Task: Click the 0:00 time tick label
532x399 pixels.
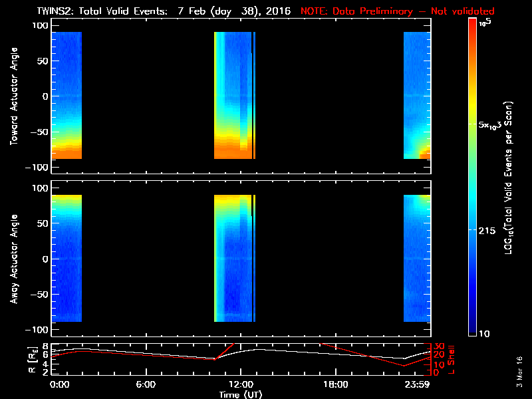Action: [x=60, y=385]
